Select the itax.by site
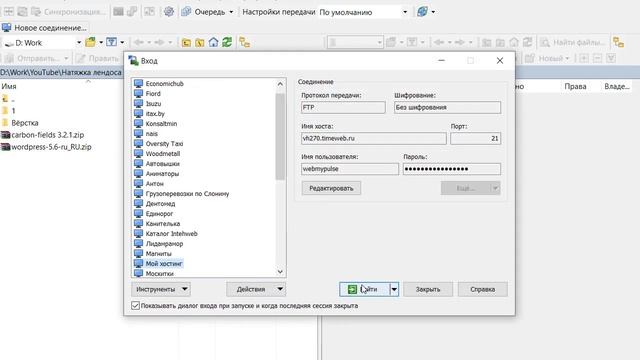Screen dimensions: 640x360 coord(155,113)
